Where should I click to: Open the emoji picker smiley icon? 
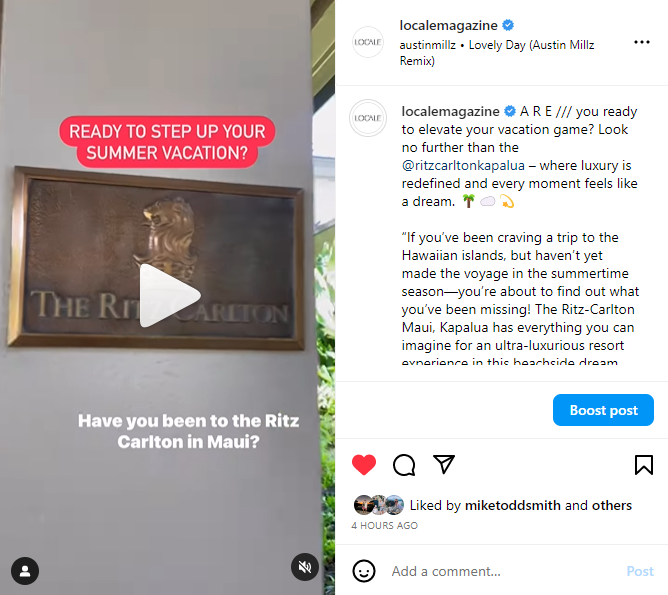[364, 571]
